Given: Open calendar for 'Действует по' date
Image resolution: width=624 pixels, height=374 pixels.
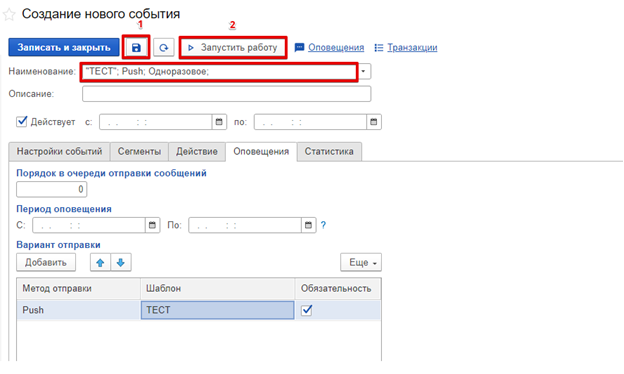Looking at the screenshot, I should pos(374,122).
